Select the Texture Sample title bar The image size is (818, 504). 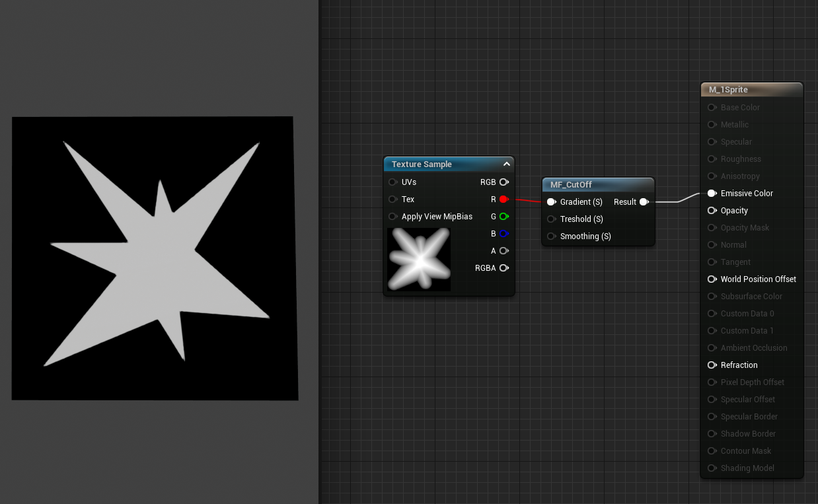[x=436, y=164]
